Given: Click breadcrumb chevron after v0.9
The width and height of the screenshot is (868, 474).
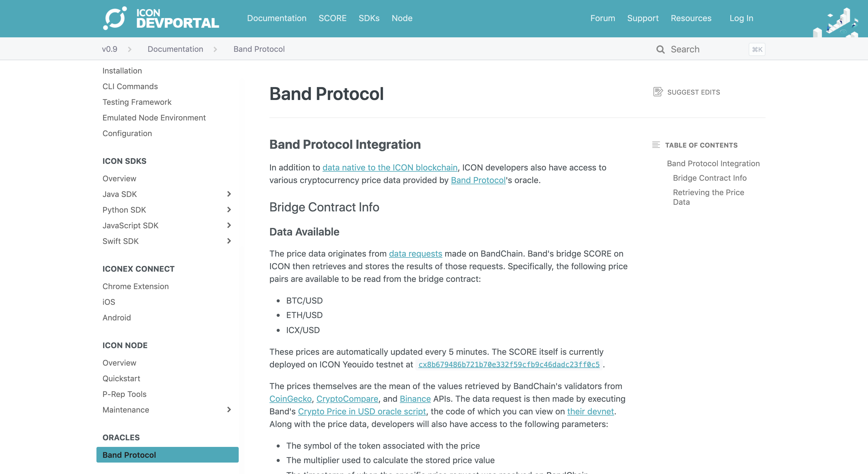Looking at the screenshot, I should [x=130, y=49].
